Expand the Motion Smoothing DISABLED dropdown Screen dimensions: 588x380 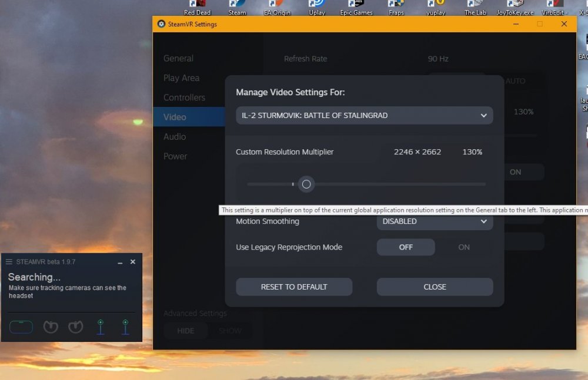click(435, 221)
